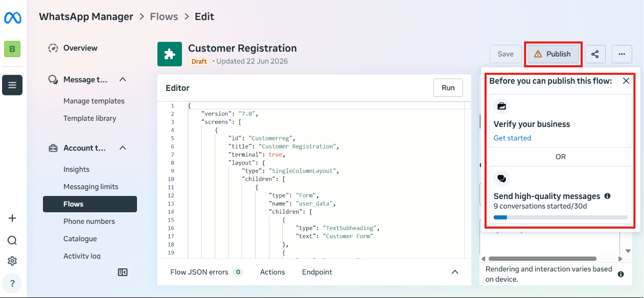Click the Draft status badge
644x298 pixels.
click(199, 62)
